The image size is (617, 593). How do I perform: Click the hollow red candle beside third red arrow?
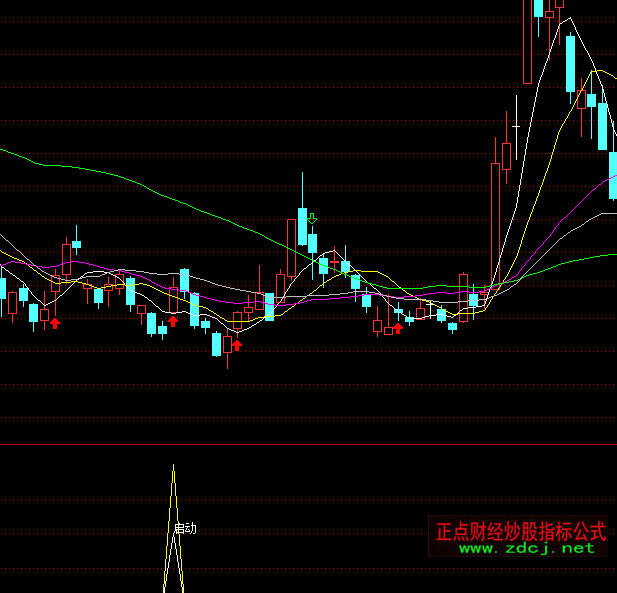click(x=227, y=344)
